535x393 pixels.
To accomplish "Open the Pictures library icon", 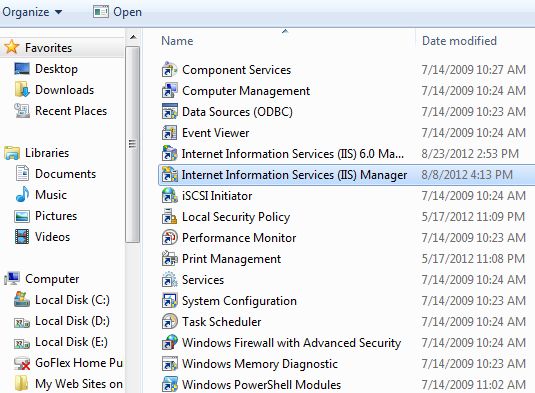I will [x=22, y=216].
